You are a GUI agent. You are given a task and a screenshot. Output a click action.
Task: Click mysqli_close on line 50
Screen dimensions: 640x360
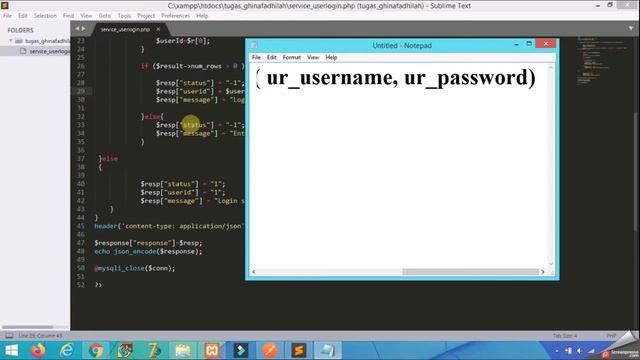coord(121,268)
